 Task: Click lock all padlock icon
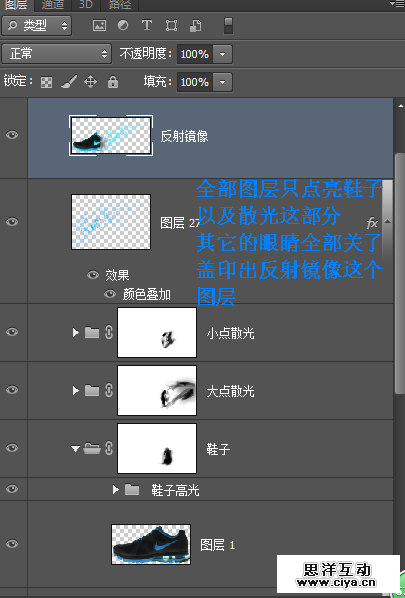tap(113, 82)
